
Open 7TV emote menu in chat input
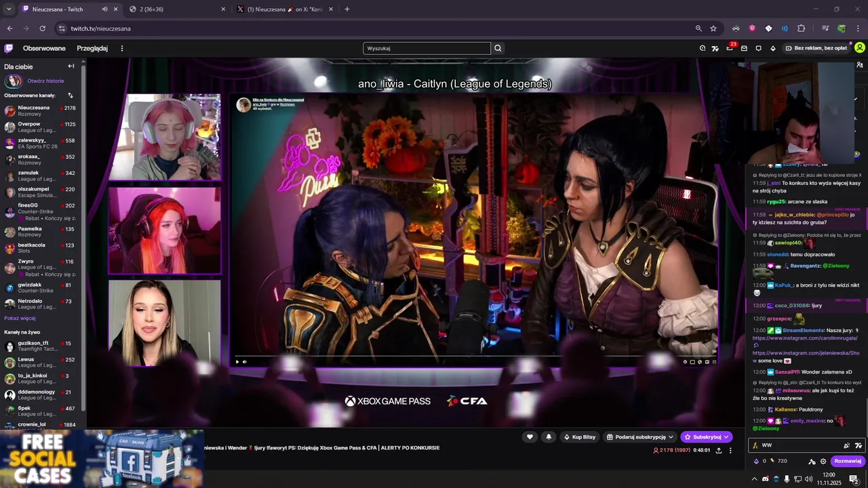(x=858, y=445)
